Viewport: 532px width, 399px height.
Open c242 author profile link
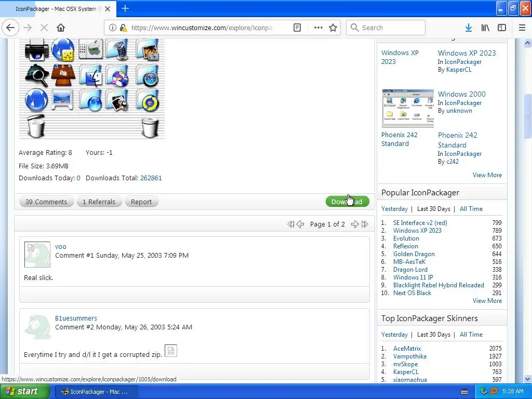click(453, 162)
